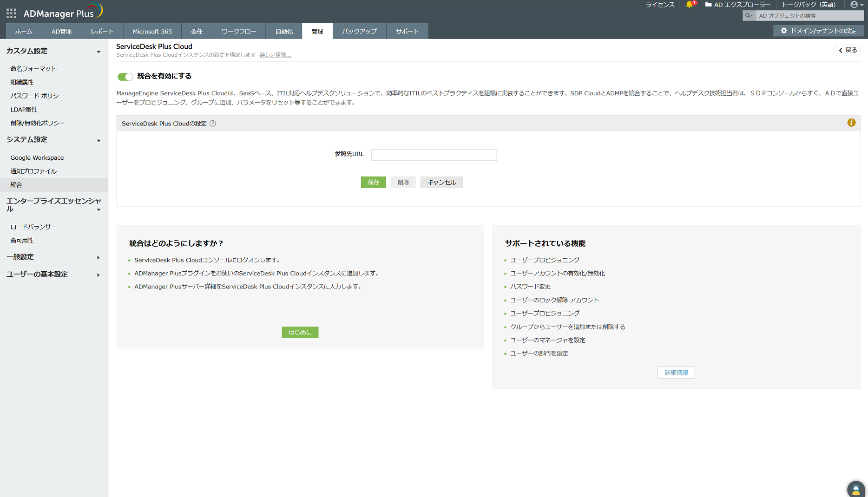This screenshot has width=868, height=497.
Task: Click the 削除 button
Action: tap(403, 183)
